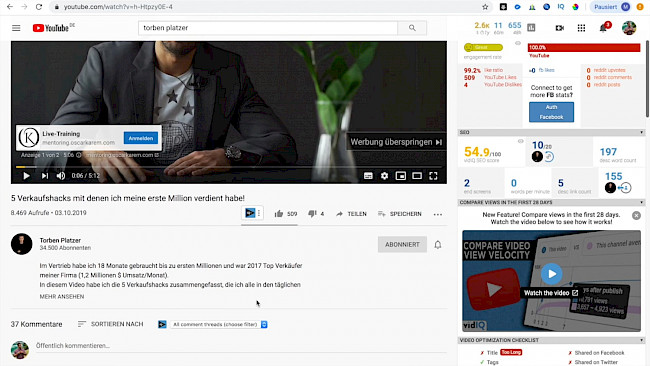Screen dimensions: 650x366
Task: Click the video progress bar
Action: (x=229, y=167)
